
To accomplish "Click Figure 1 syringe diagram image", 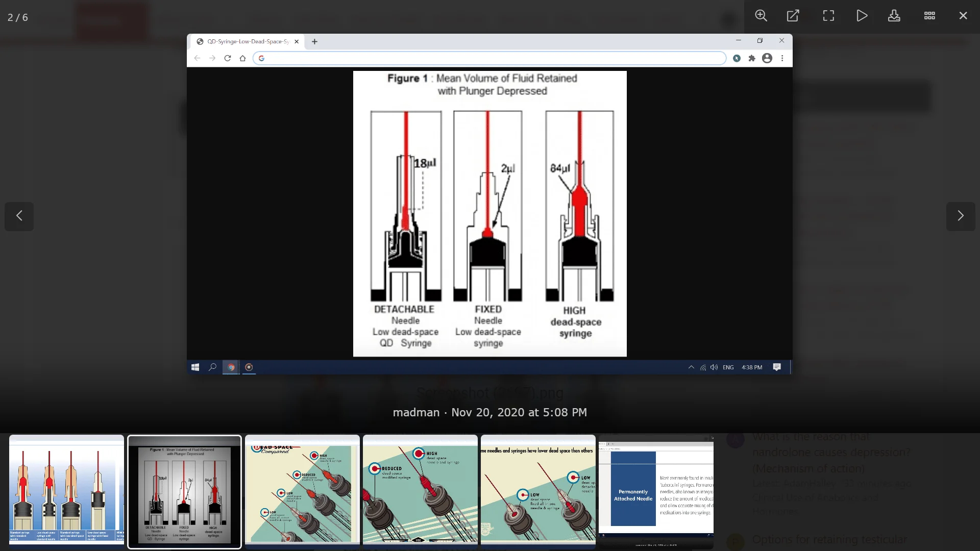I will point(489,213).
